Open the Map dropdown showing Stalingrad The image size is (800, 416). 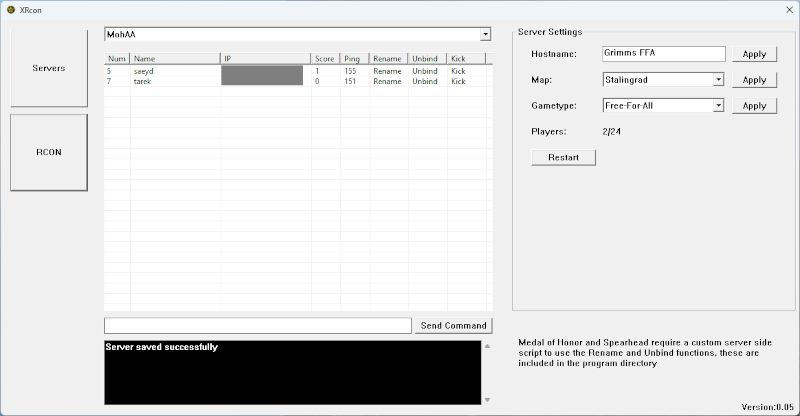point(718,80)
